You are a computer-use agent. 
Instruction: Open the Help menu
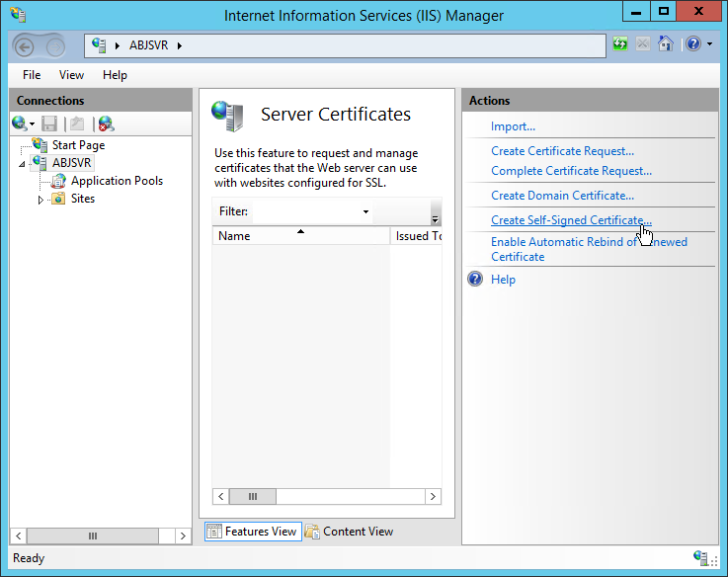pos(115,75)
